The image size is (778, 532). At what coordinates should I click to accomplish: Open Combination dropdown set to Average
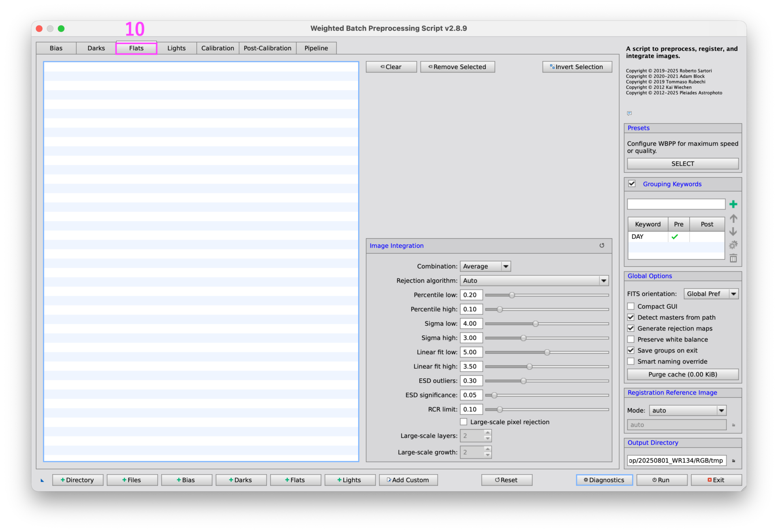485,266
